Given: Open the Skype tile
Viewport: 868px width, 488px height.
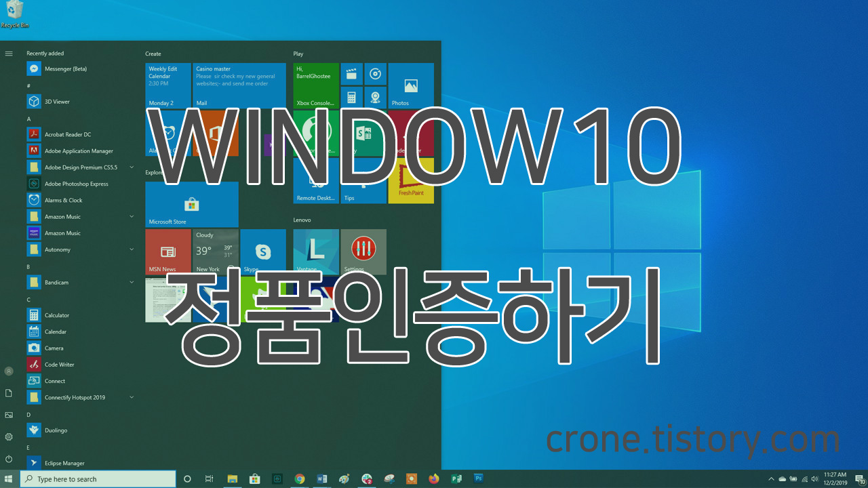Looking at the screenshot, I should (263, 251).
